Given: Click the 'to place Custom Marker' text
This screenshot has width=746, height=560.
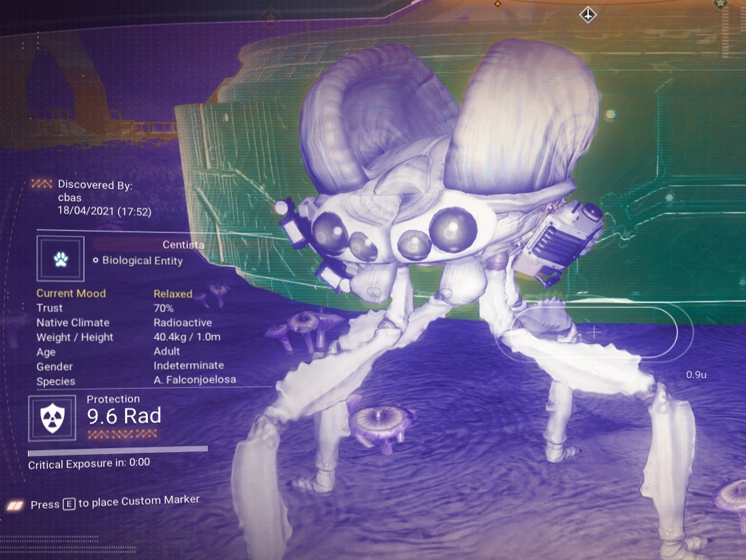Looking at the screenshot, I should pyautogui.click(x=139, y=501).
